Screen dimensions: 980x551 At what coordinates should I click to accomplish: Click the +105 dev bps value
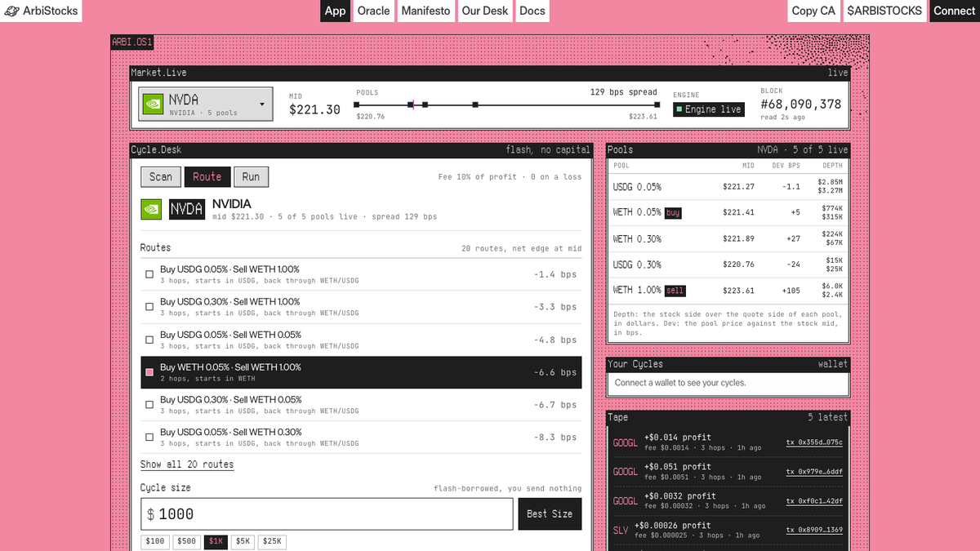tap(791, 291)
